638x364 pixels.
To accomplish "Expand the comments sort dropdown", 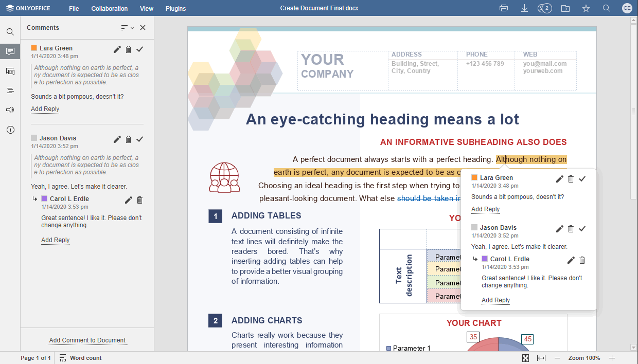I will click(x=127, y=28).
